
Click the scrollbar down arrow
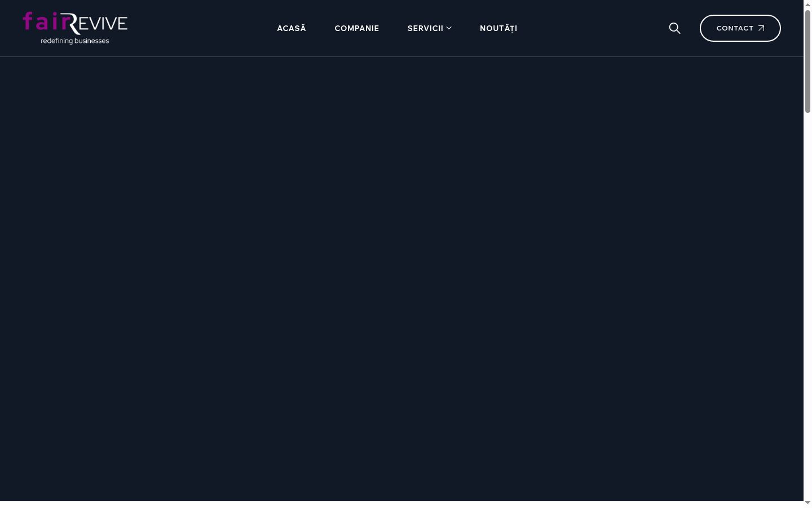click(807, 503)
